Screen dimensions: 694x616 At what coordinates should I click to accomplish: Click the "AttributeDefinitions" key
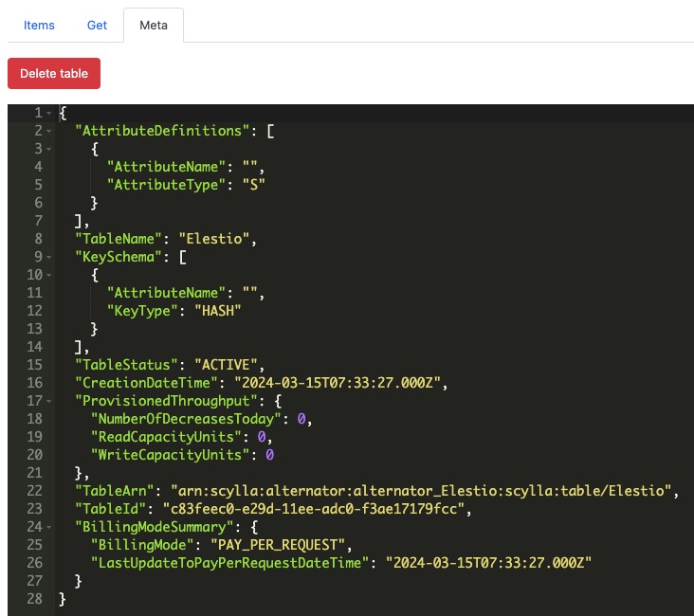pyautogui.click(x=162, y=131)
